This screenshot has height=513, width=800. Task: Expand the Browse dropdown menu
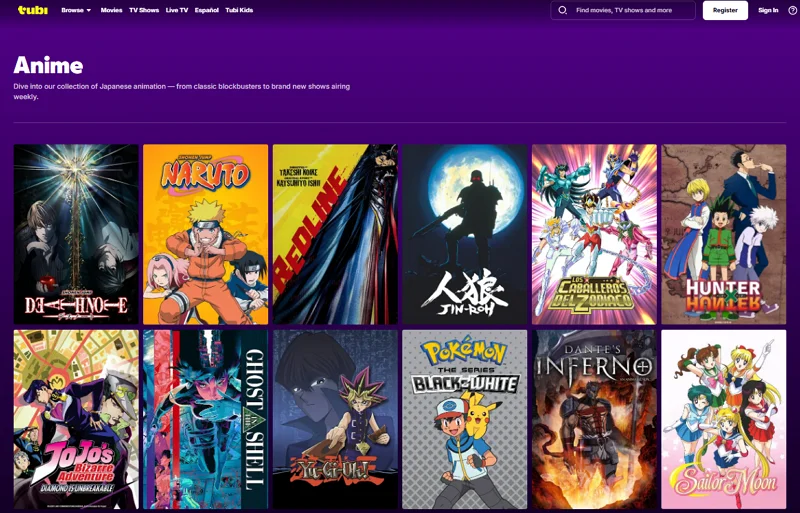[76, 10]
